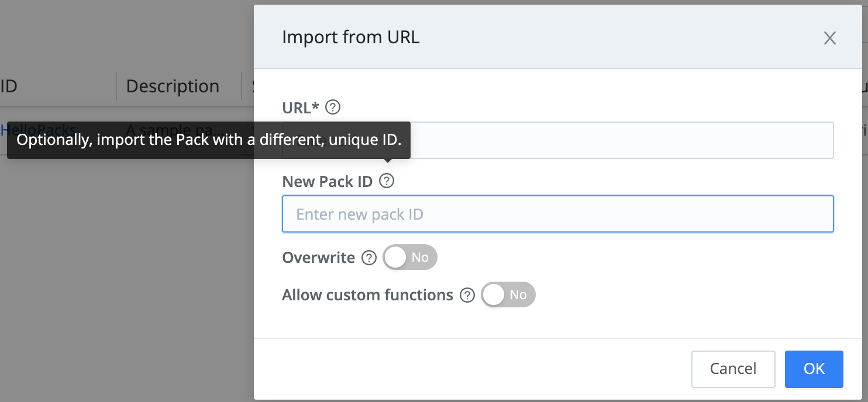This screenshot has height=402, width=868.
Task: Switch Allow custom functions off position
Action: click(x=508, y=294)
